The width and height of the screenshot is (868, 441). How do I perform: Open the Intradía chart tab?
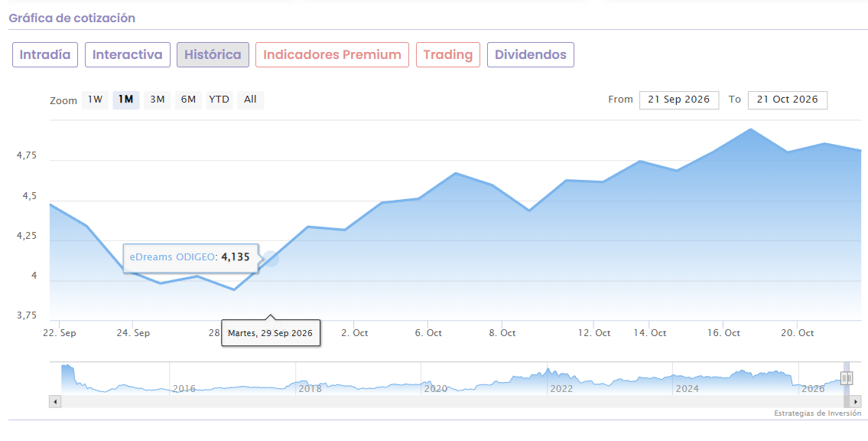coord(45,55)
